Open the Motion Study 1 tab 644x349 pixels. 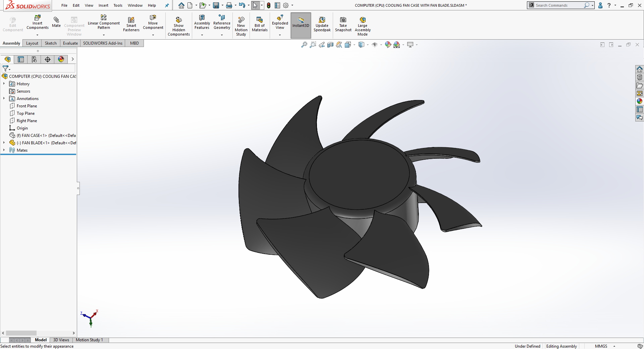point(90,340)
